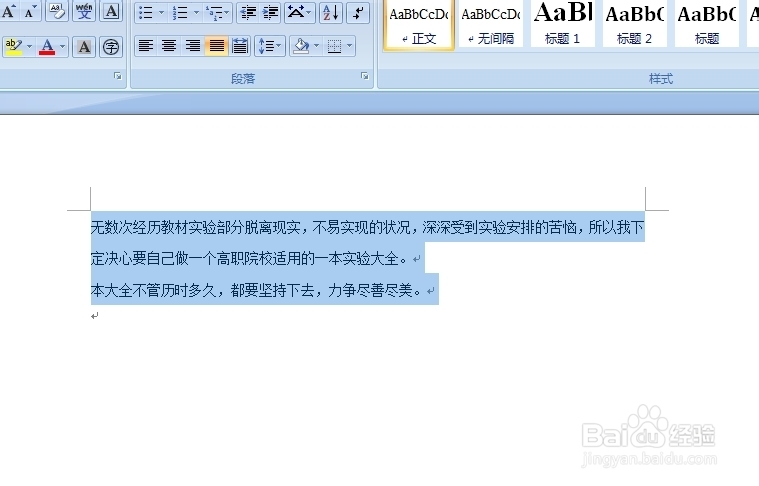Expand borders dropdown arrow

349,46
